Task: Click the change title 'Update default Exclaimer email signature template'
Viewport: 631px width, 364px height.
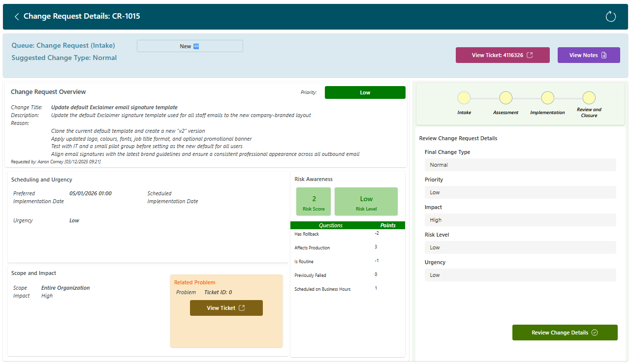Action: pyautogui.click(x=114, y=107)
